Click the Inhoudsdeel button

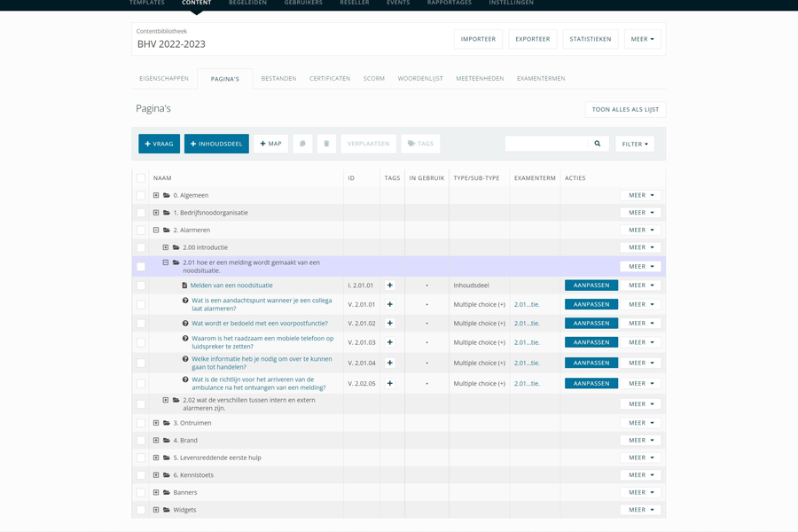coord(216,144)
